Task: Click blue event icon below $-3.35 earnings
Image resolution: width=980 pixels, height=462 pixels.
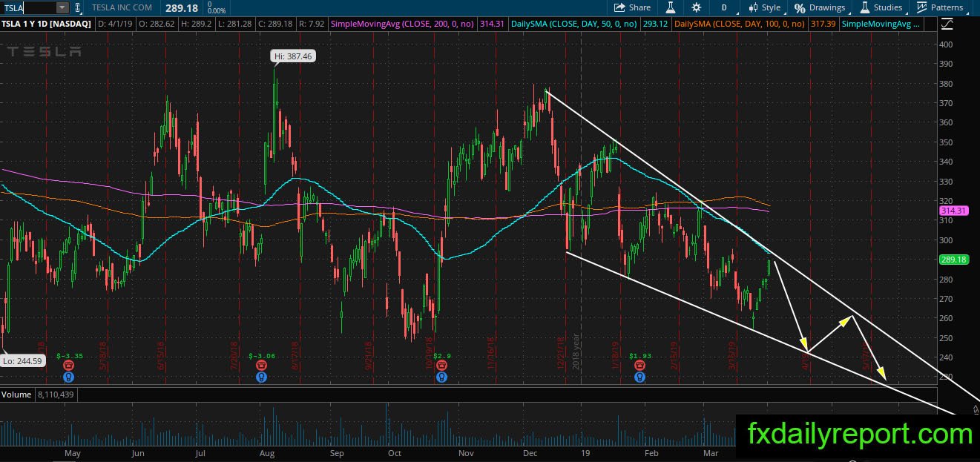Action: pos(68,377)
